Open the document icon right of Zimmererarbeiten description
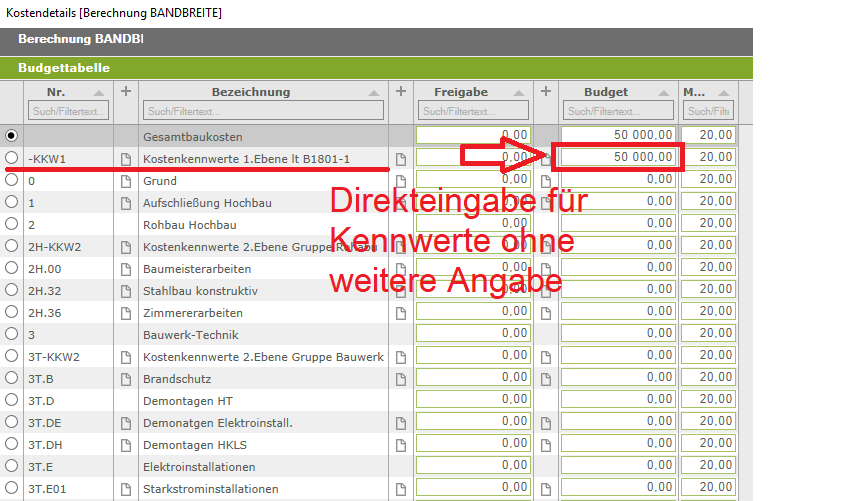Viewport: 846px width, 501px height. [x=401, y=313]
